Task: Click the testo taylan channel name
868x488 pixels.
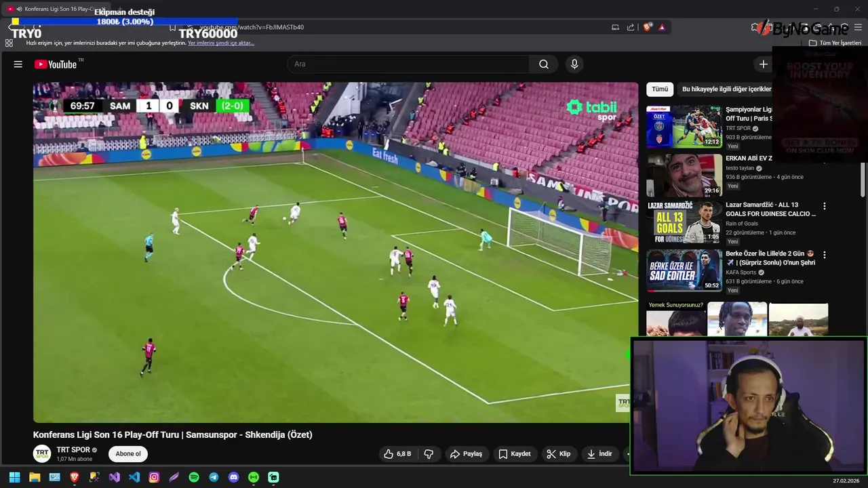Action: click(740, 168)
